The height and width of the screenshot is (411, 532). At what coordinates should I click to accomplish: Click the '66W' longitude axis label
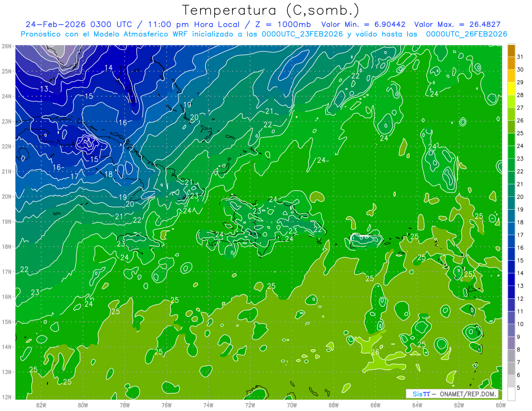click(375, 405)
